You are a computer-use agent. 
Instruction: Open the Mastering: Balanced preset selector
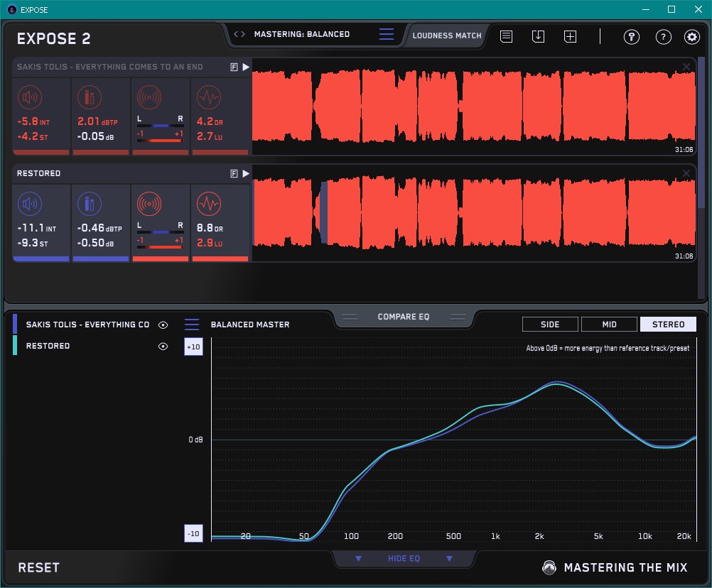301,34
